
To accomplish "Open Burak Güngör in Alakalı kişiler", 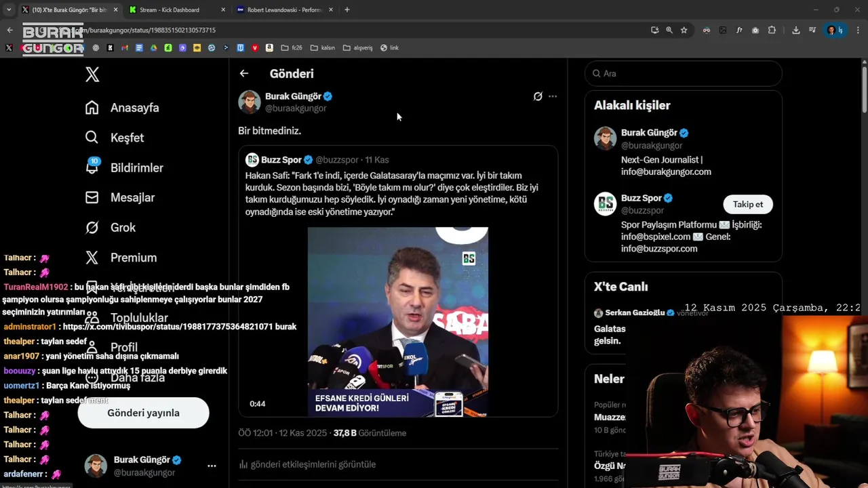I will 649,133.
